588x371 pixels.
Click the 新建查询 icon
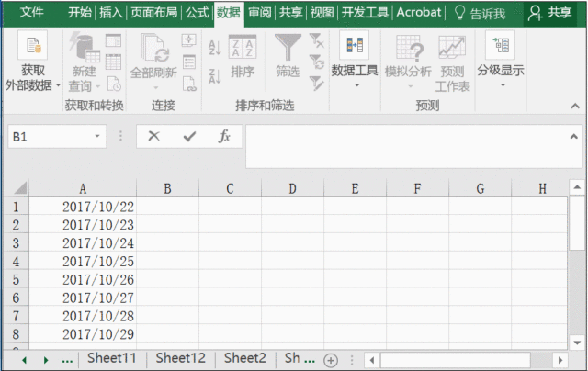coord(84,48)
